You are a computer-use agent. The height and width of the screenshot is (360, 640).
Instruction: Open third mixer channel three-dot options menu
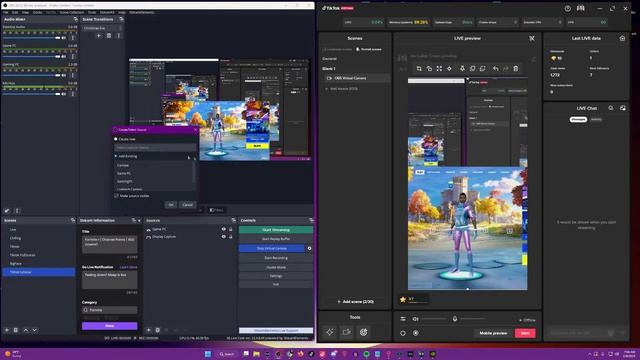(x=73, y=75)
